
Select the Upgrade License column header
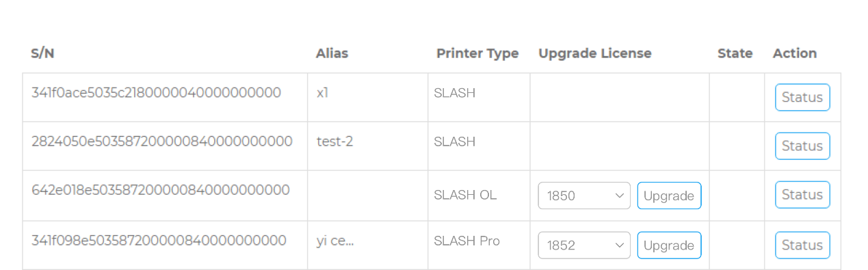[595, 53]
